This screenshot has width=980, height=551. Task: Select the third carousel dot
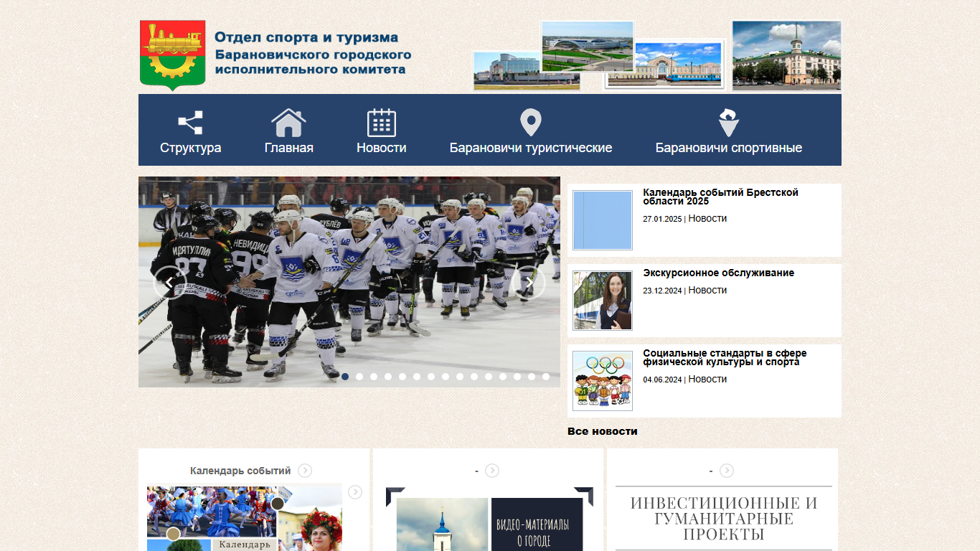(x=374, y=377)
